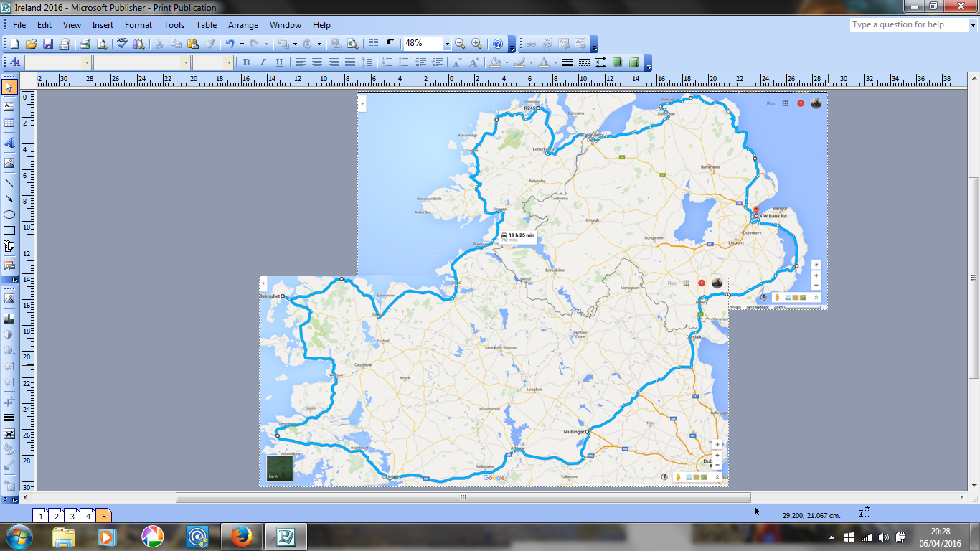Open the 48% zoom dropdown

(446, 44)
